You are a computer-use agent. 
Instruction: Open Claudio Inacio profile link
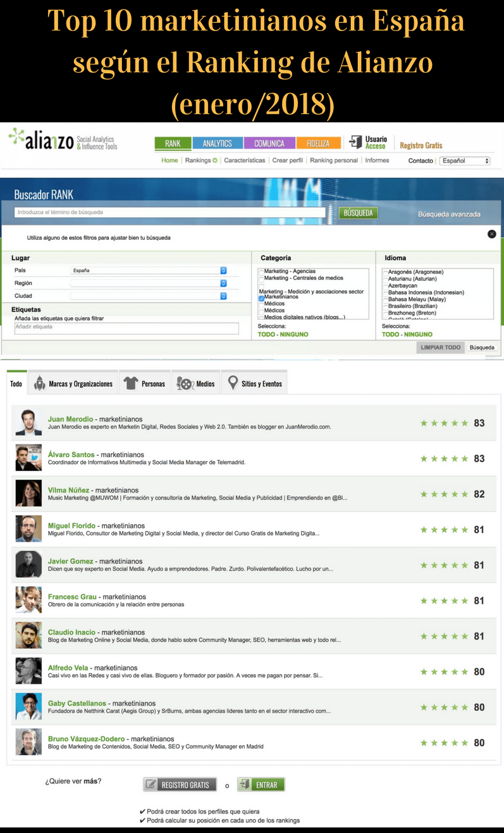tap(71, 632)
